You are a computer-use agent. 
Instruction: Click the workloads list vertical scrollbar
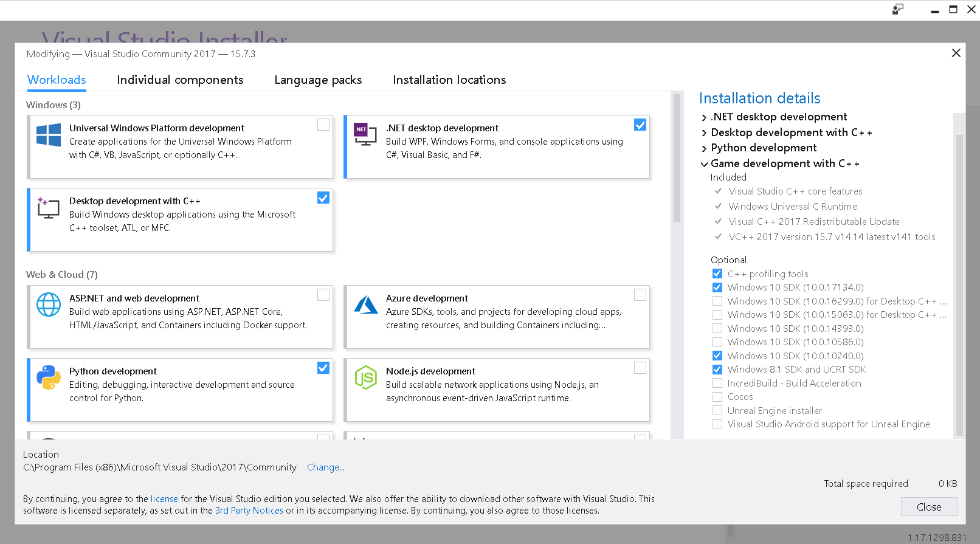677,158
